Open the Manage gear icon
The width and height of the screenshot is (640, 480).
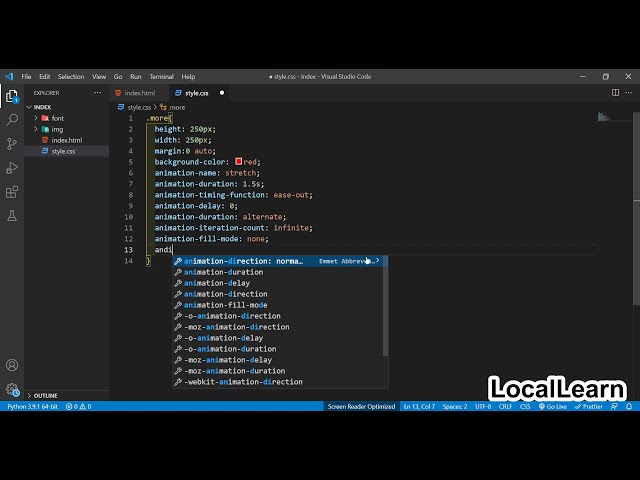click(12, 389)
